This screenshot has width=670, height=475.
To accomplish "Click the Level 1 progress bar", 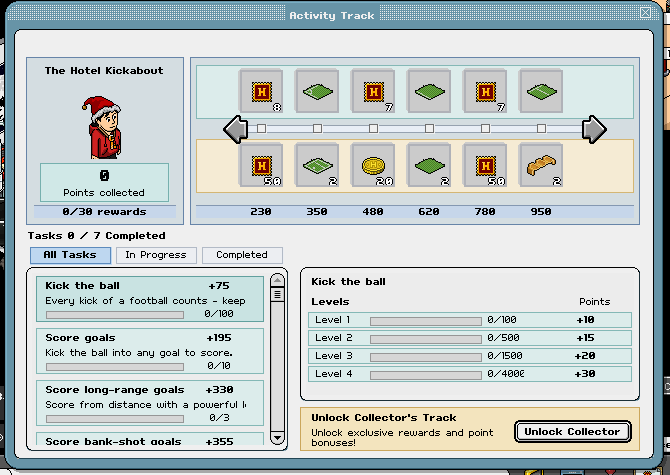I will pyautogui.click(x=426, y=321).
